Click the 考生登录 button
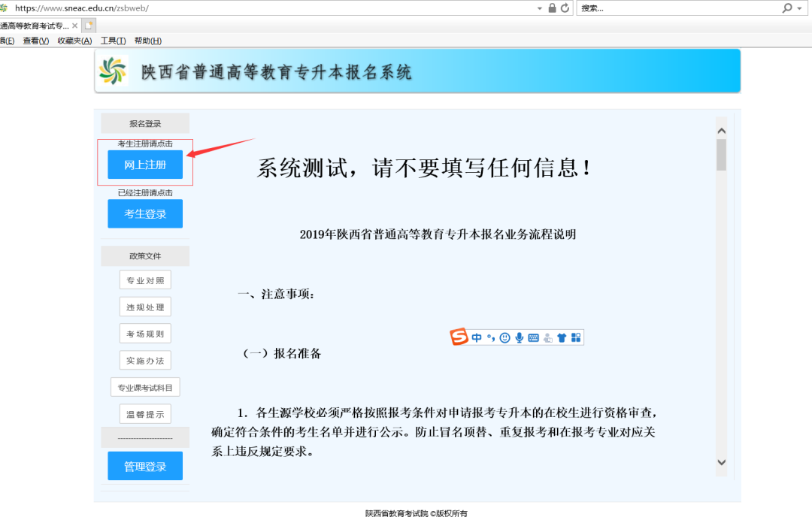 [145, 213]
